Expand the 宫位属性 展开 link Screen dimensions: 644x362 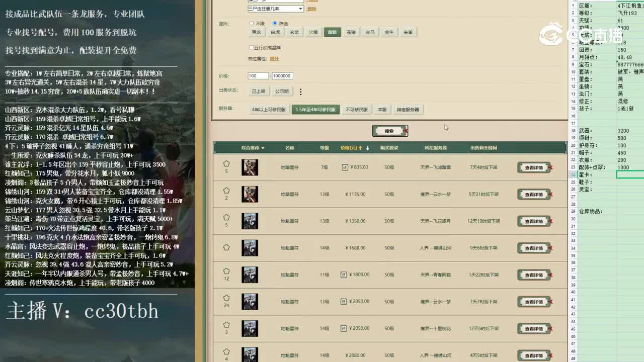click(274, 59)
